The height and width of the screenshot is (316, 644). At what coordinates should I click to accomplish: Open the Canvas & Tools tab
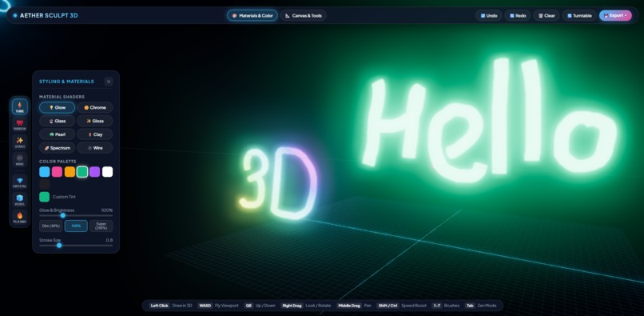pyautogui.click(x=304, y=16)
